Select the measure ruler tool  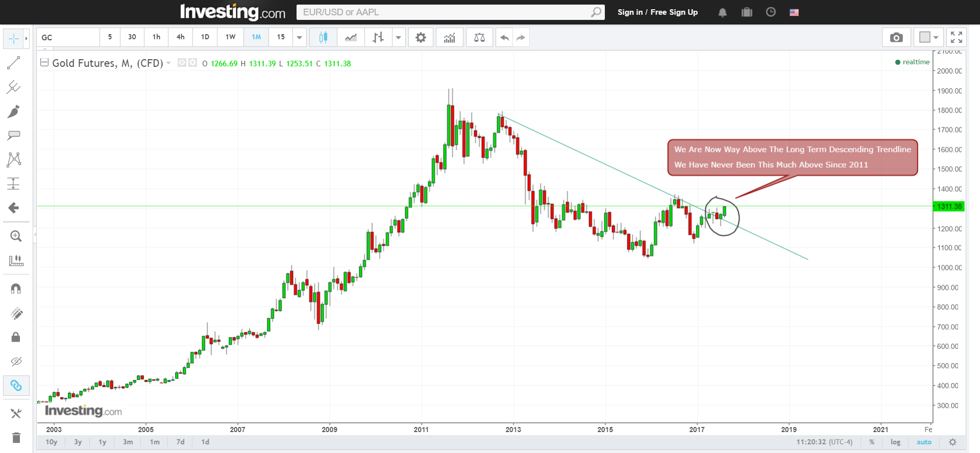(x=16, y=261)
